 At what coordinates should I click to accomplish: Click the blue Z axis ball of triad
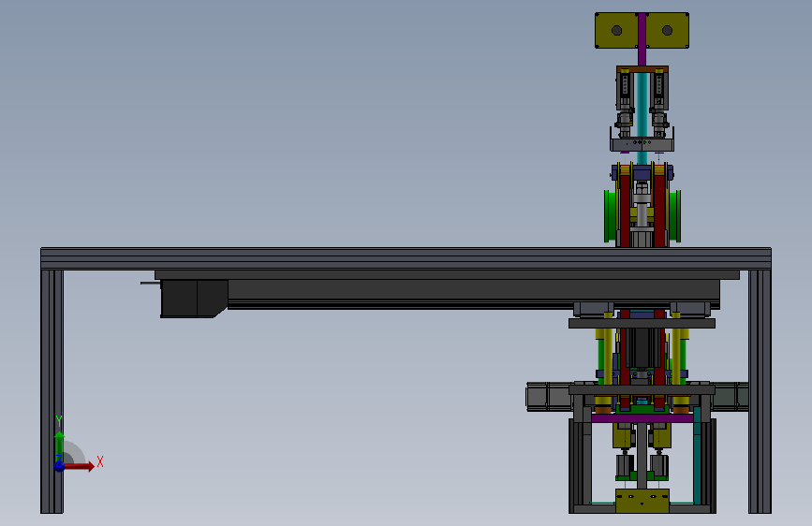click(x=59, y=466)
